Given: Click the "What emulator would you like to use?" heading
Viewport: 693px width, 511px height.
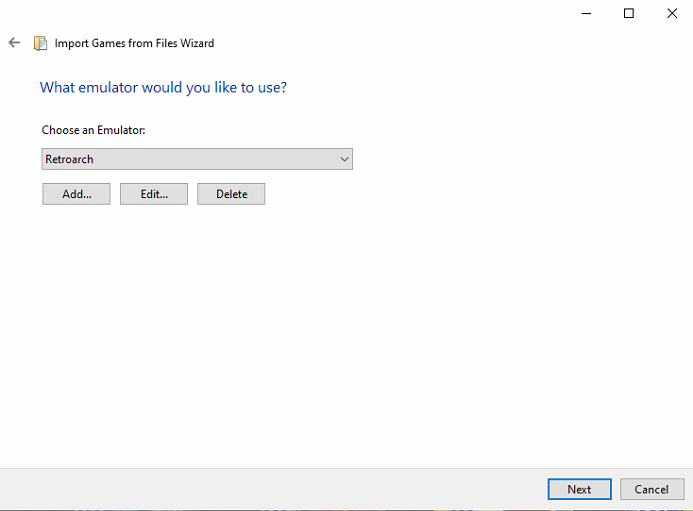Looking at the screenshot, I should (x=163, y=88).
